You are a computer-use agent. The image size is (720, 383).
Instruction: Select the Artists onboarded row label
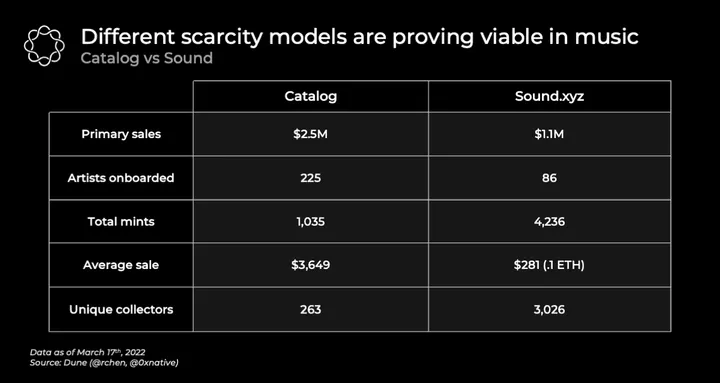point(121,178)
